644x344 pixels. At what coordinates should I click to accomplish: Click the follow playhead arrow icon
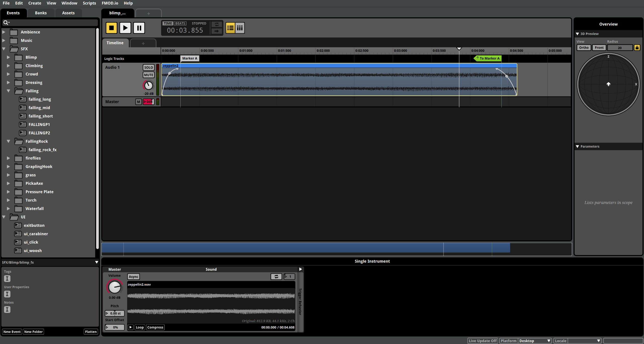(217, 32)
